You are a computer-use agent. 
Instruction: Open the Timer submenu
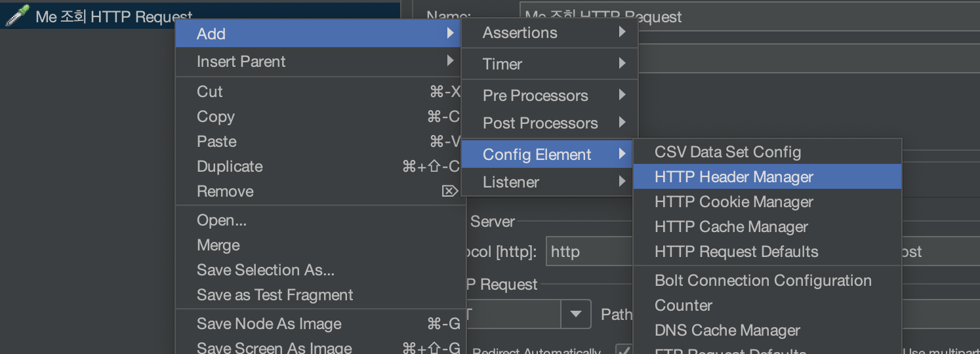tap(502, 64)
